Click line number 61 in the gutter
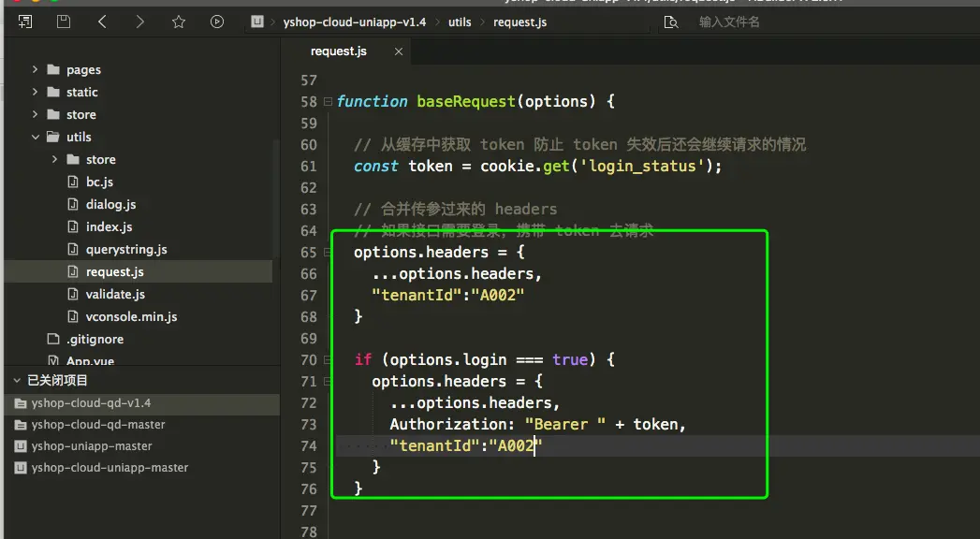The width and height of the screenshot is (980, 539). [x=309, y=167]
